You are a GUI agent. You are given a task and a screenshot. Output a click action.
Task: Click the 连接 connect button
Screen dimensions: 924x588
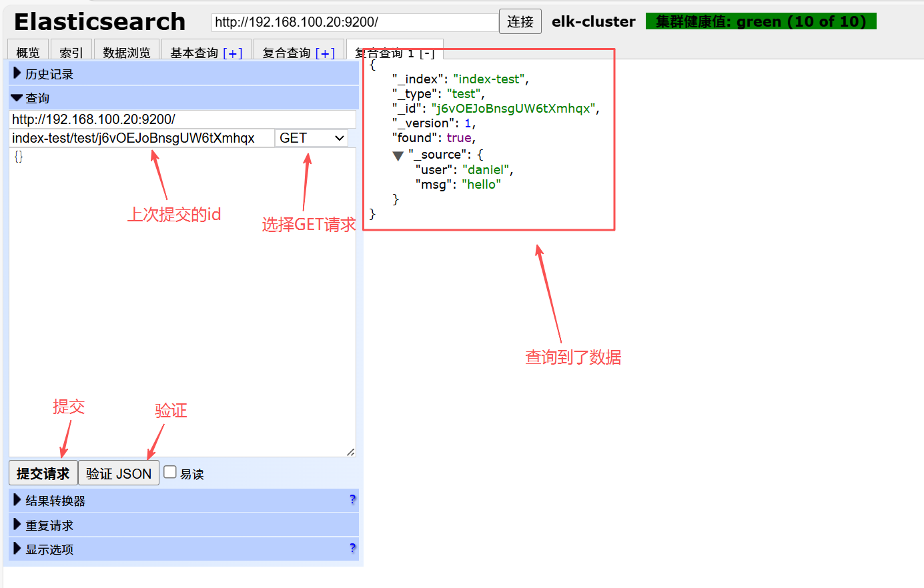click(x=520, y=21)
